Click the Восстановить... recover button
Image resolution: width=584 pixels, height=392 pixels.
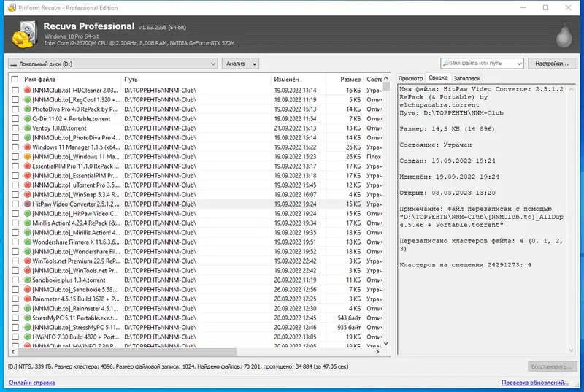click(x=552, y=366)
